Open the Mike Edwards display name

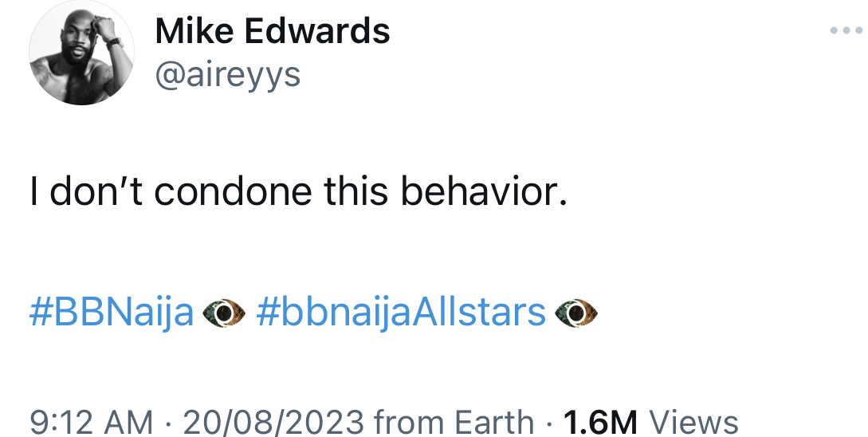(273, 30)
